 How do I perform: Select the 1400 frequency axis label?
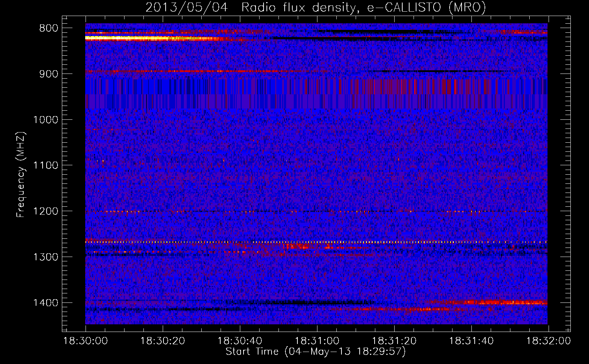[46, 303]
